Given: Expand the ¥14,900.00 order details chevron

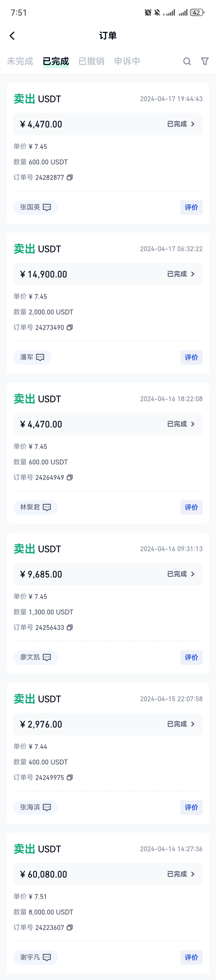Looking at the screenshot, I should tap(193, 274).
